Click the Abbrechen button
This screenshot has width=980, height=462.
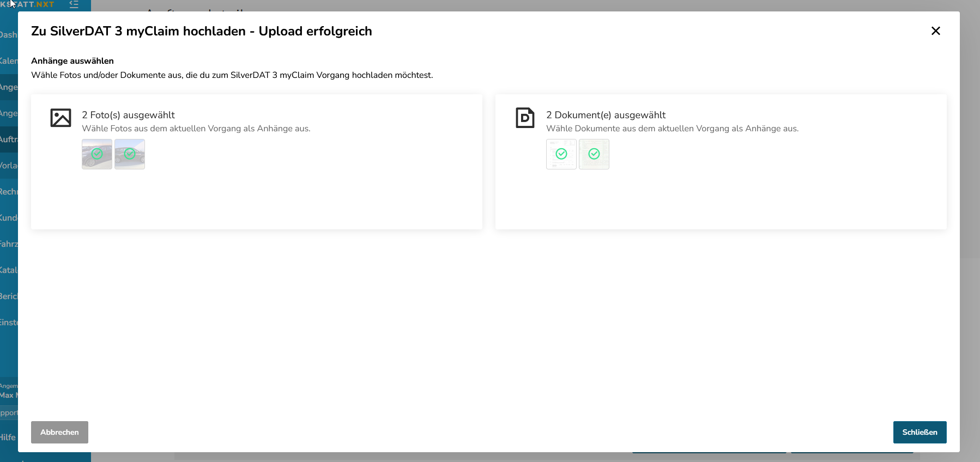pos(59,432)
